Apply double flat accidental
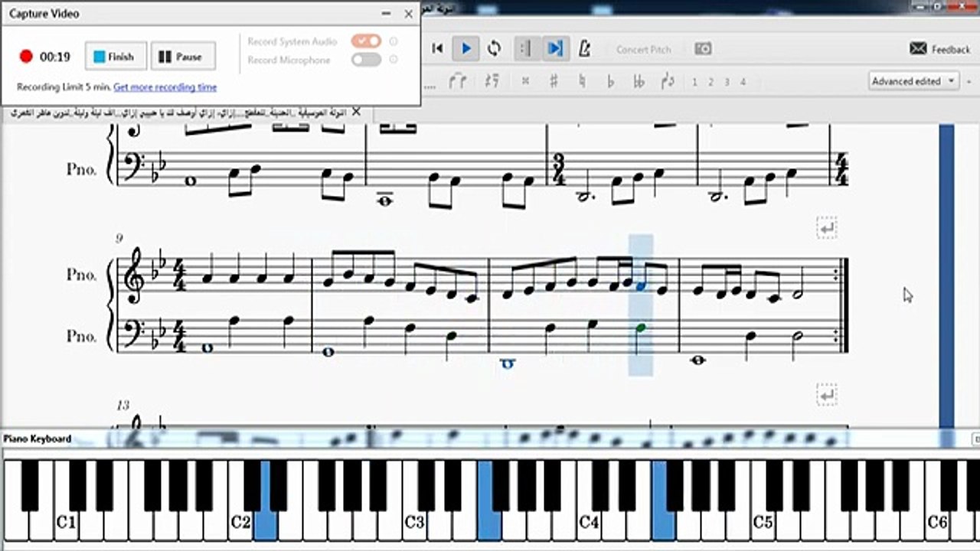The width and height of the screenshot is (980, 551). [639, 81]
